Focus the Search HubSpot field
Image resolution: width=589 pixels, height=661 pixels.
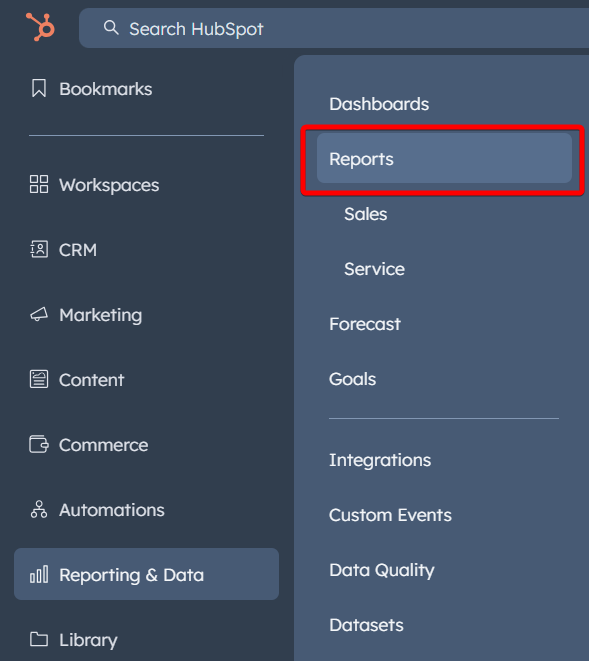pyautogui.click(x=334, y=28)
